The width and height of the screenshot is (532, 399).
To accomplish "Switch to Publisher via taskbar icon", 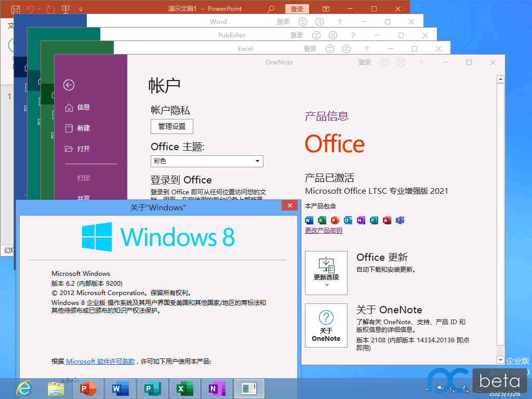I will [153, 389].
